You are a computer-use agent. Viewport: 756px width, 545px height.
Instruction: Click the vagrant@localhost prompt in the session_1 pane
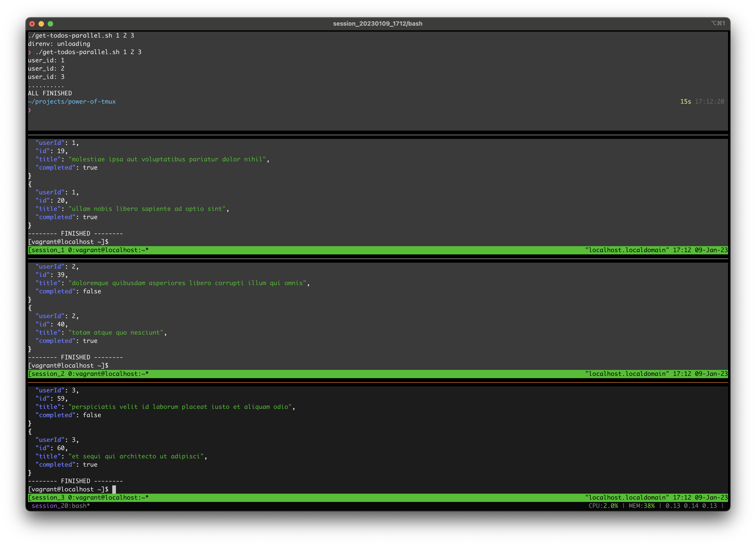68,242
